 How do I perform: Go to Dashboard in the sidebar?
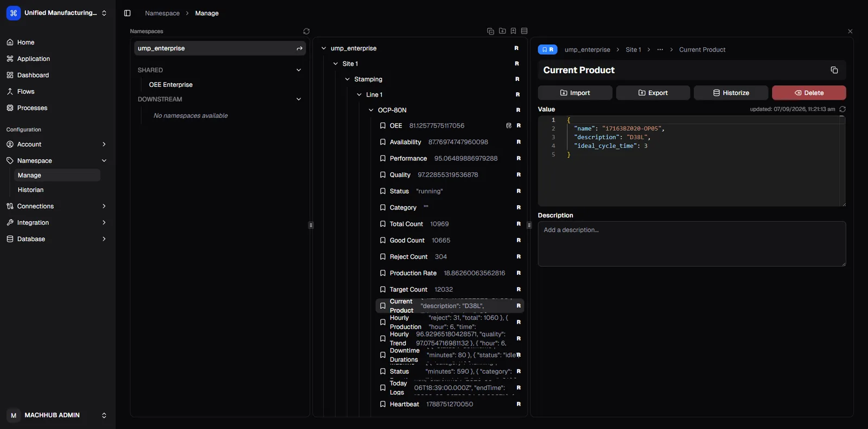coord(57,75)
